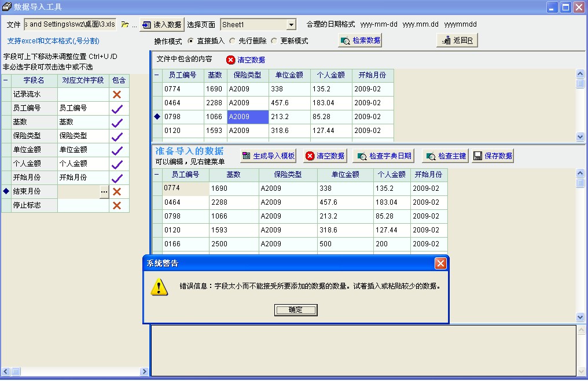Viewport: 588px width, 381px height.
Task: Click 检查字典日期 check dictionary button
Action: (x=383, y=156)
